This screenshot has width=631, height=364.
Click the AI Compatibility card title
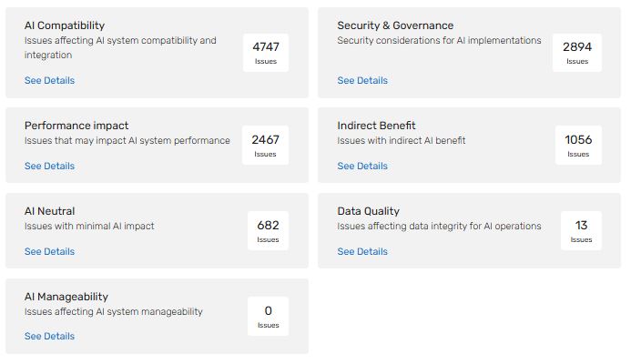[65, 25]
